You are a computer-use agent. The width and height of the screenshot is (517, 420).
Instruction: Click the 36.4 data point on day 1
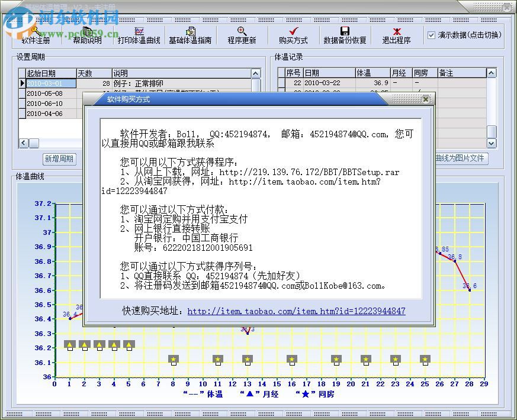[x=70, y=318]
